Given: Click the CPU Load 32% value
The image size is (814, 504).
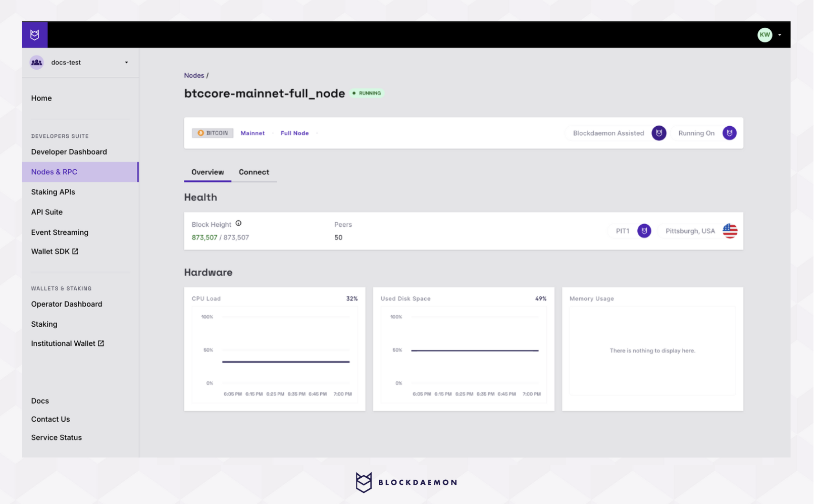Looking at the screenshot, I should 352,299.
